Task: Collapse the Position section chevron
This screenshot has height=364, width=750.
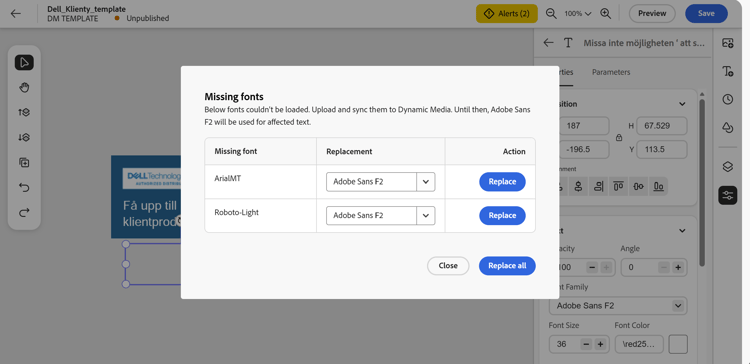Action: (682, 104)
